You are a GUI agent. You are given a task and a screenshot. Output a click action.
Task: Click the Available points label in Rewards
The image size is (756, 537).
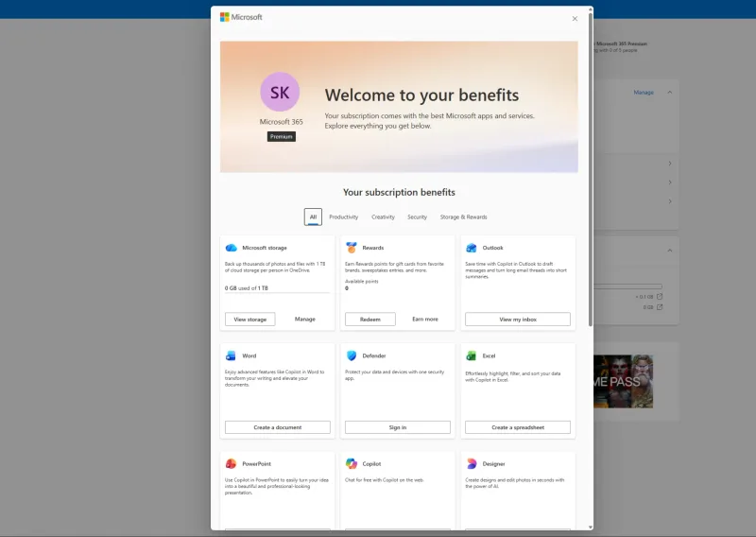point(362,282)
